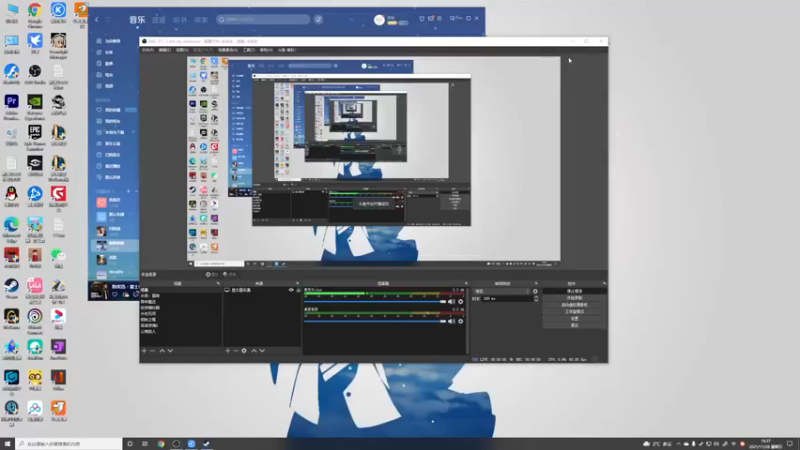Pop out the Audio Mixer dock panel
Viewport: 800px width, 450px height.
[x=466, y=283]
